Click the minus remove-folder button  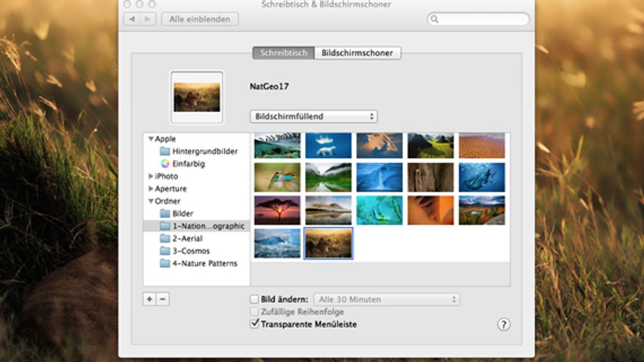point(163,299)
